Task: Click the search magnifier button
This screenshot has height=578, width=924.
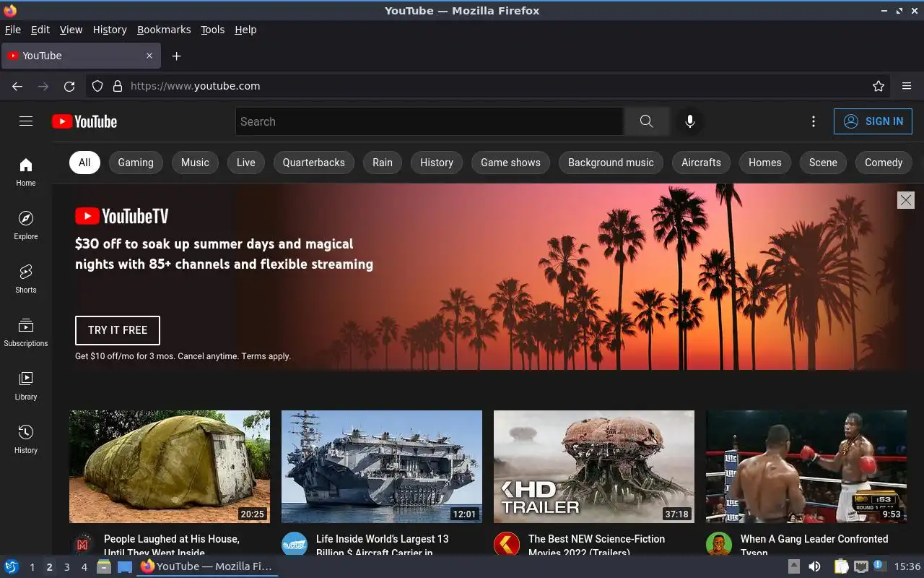Action: [646, 121]
